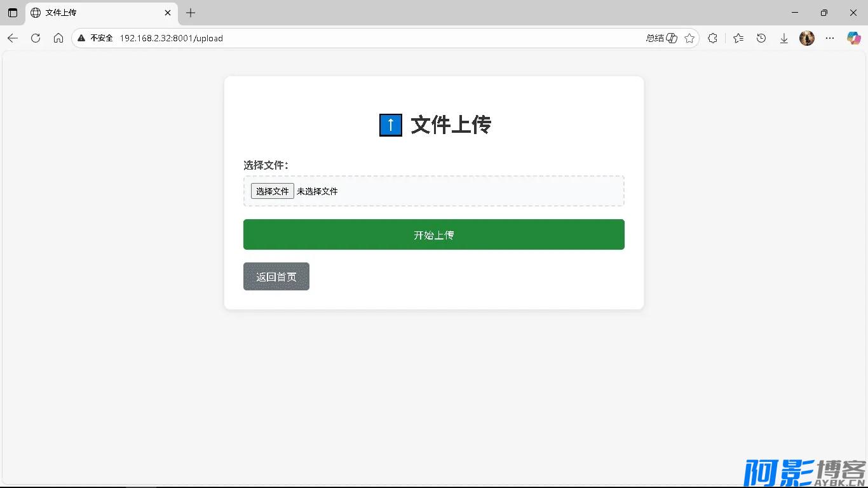Add this page to favorites
The image size is (868, 488).
click(689, 38)
